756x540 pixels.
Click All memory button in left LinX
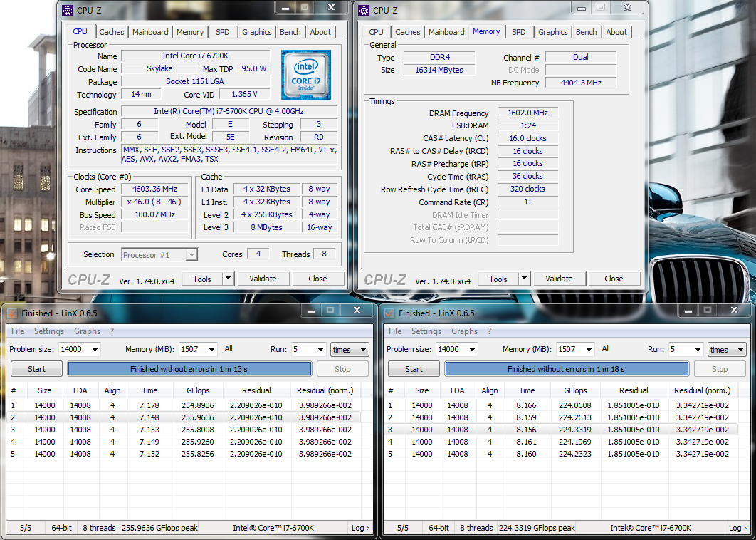(229, 348)
